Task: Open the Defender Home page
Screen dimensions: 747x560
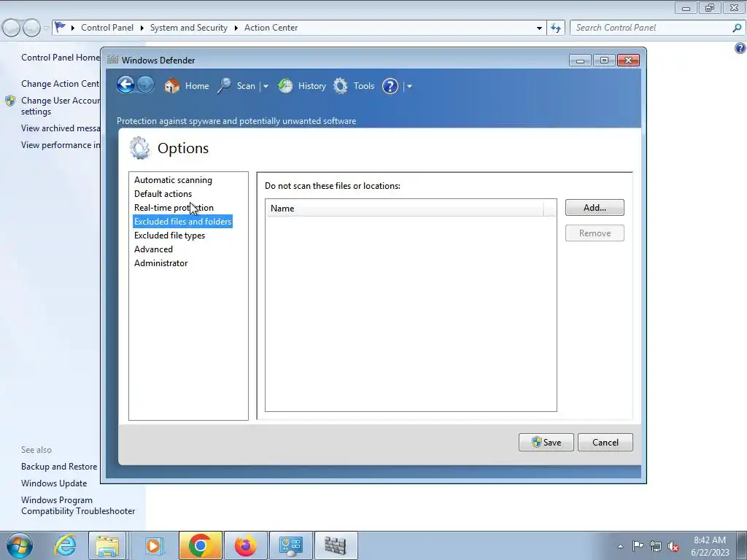Action: 187,86
